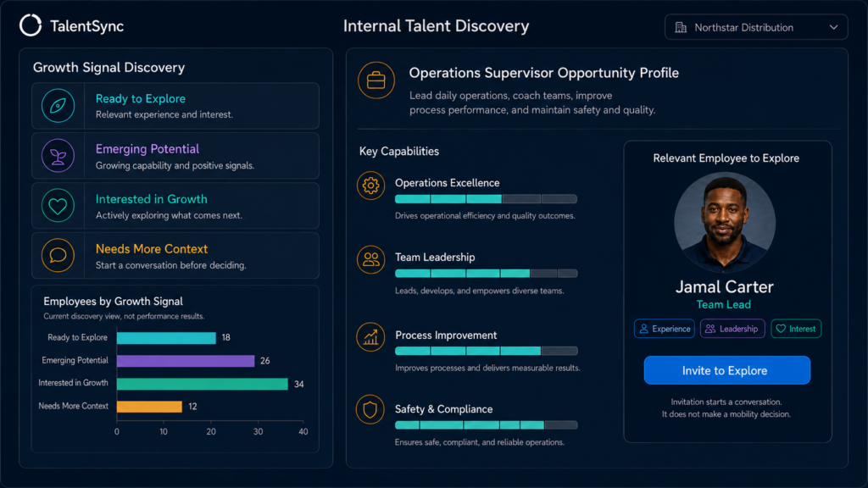Select the Emerging Potential signal category
This screenshot has height=488, width=868.
175,156
